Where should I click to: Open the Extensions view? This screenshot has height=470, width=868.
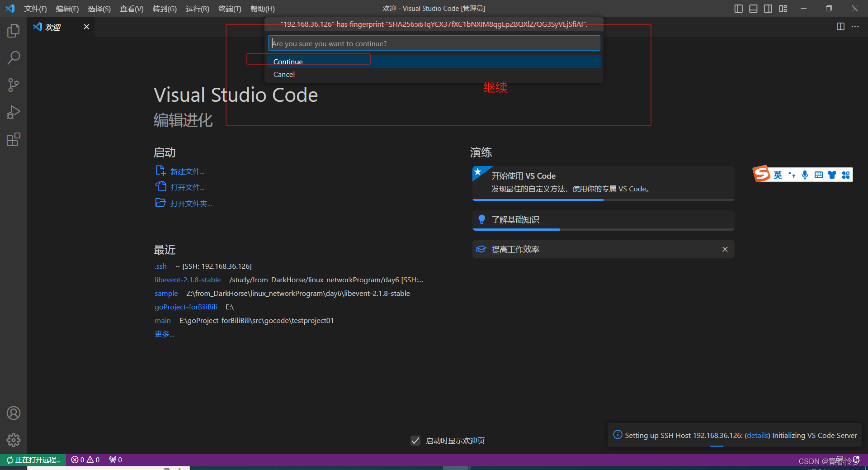(13, 139)
